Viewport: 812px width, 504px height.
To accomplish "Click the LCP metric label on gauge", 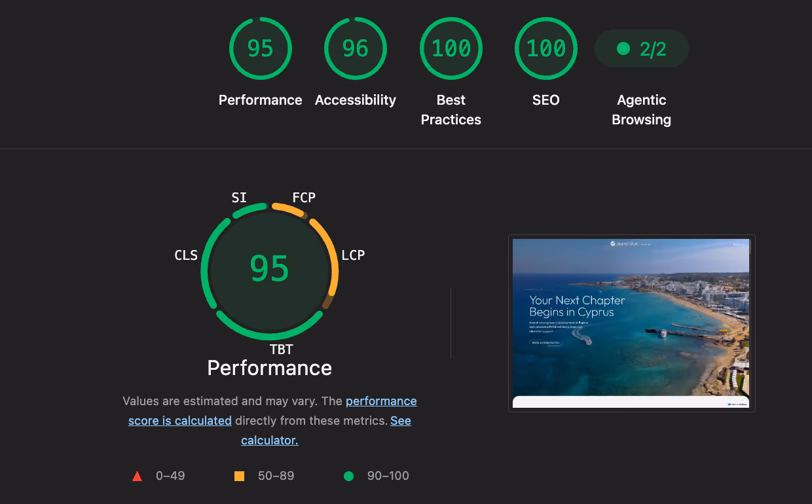I will coord(353,255).
